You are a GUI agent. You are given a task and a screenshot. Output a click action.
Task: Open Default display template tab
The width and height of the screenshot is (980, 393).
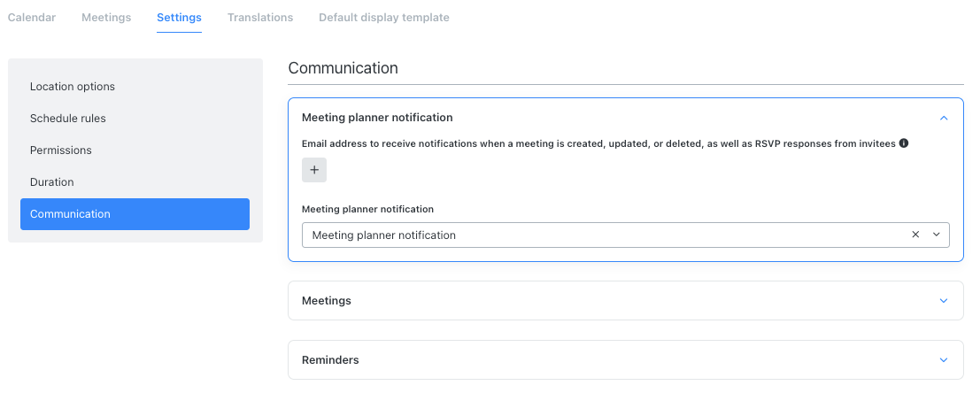tap(383, 18)
